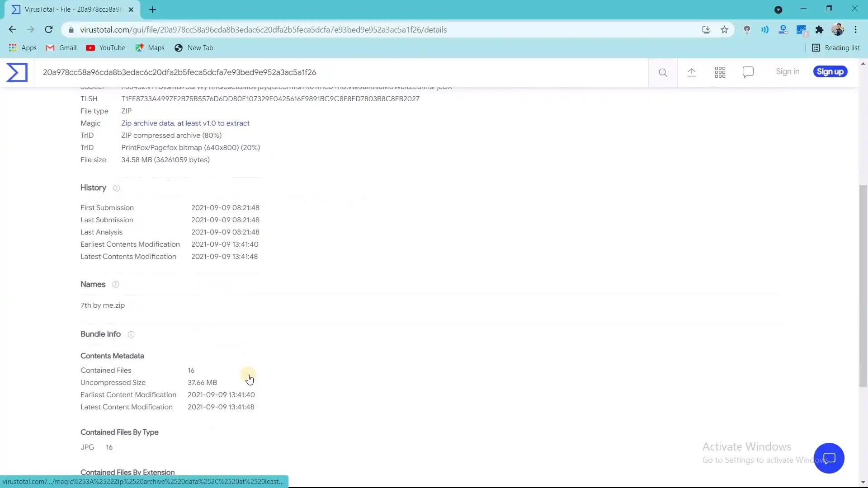
Task: Click the hash search input field
Action: point(344,72)
